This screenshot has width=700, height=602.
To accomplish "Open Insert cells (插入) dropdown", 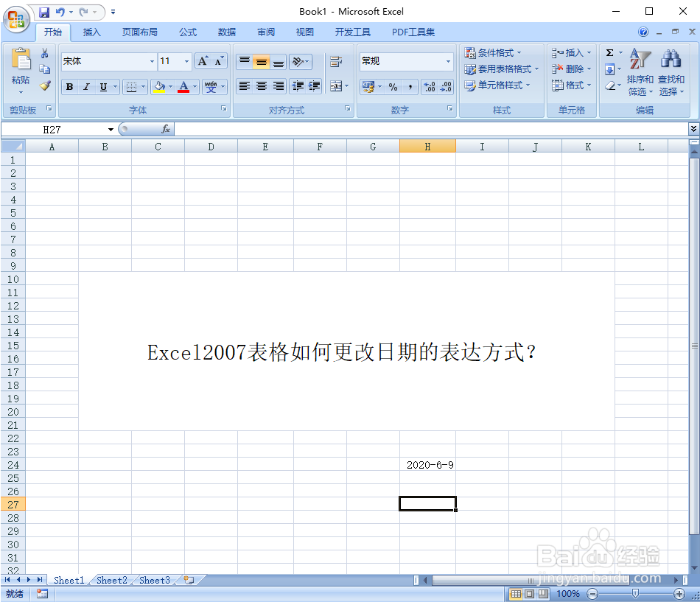I will 572,53.
